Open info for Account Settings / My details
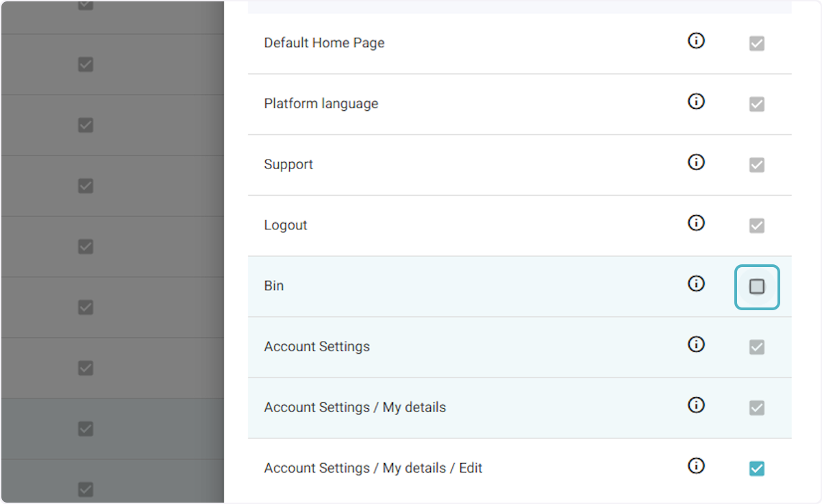The width and height of the screenshot is (822, 504). (696, 405)
